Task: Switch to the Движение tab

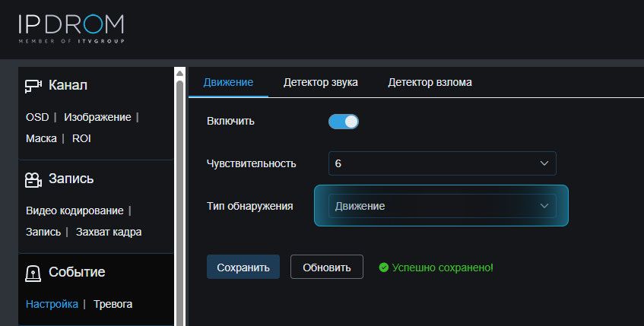Action: [228, 82]
